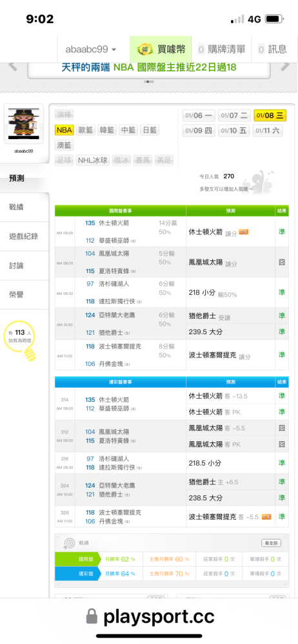The width and height of the screenshot is (298, 644).
Task: Click 猶他爵士 主 +6.5 prediction
Action: point(214,482)
